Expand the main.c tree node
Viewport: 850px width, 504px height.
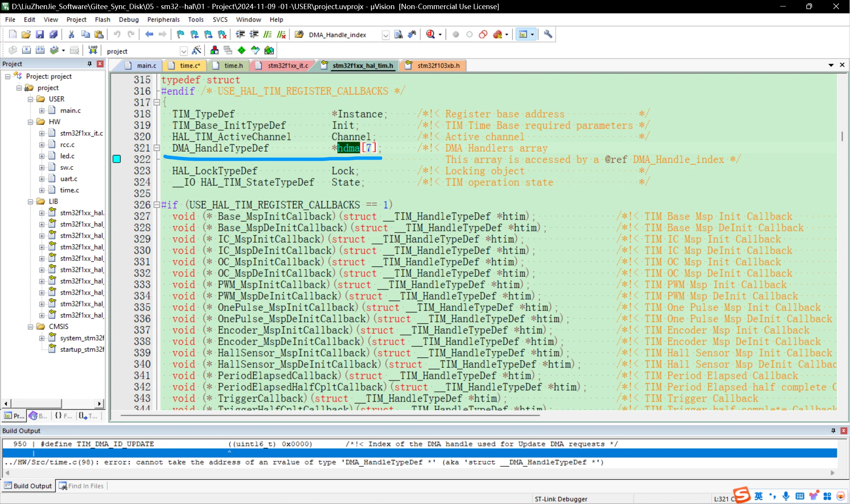click(42, 110)
